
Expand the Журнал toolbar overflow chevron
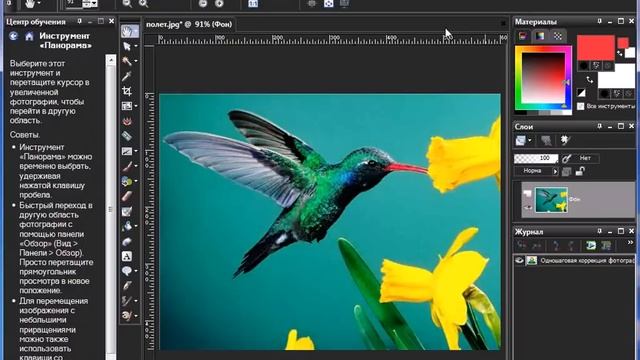(x=630, y=243)
